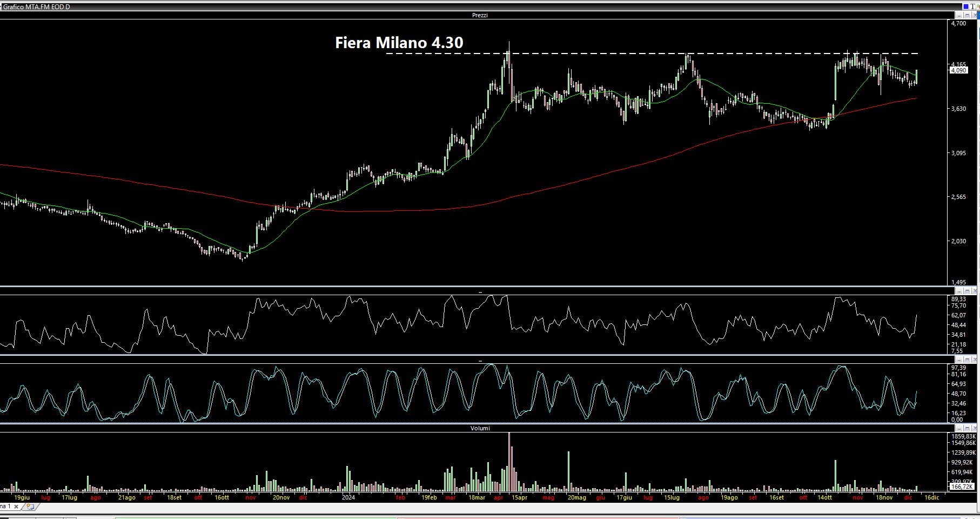The height and width of the screenshot is (519, 980).
Task: Click the 2,565 price axis label
Action: 959,197
